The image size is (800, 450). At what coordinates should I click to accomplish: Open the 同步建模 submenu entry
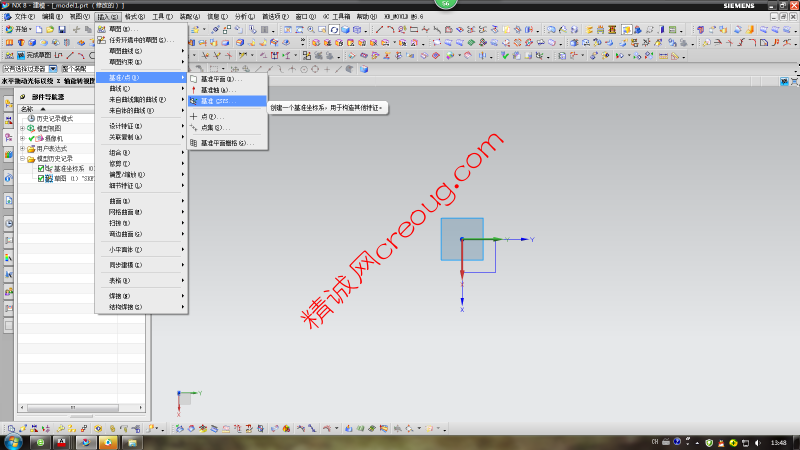tap(141, 265)
